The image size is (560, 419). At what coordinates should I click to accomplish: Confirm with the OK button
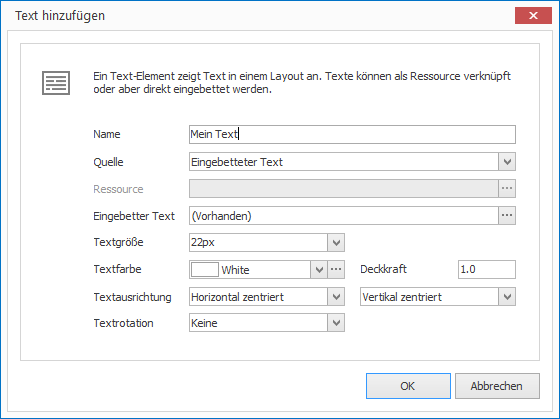(408, 386)
